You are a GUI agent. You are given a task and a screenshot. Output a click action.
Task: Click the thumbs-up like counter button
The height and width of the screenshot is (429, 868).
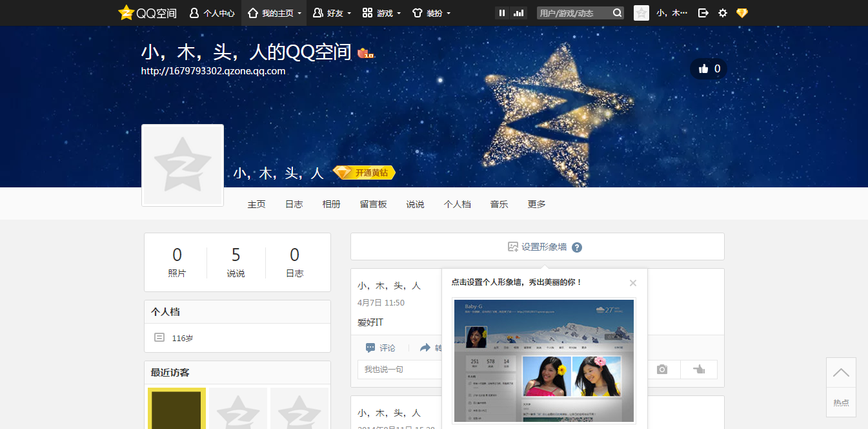click(709, 68)
